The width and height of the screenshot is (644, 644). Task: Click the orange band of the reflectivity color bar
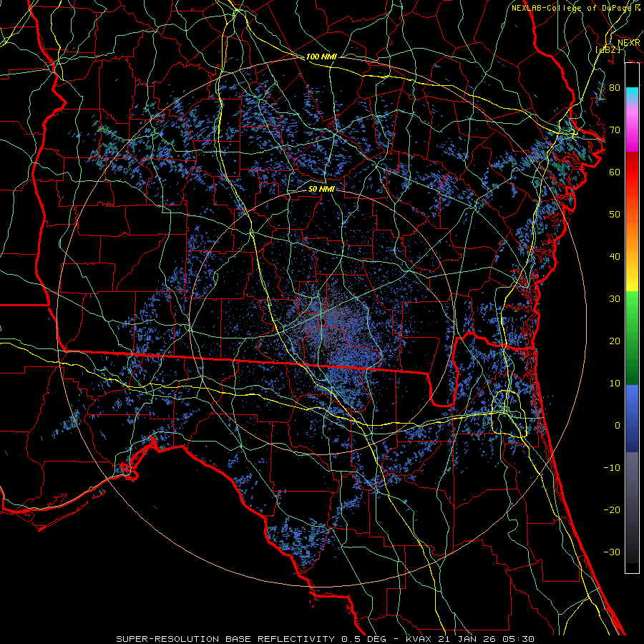point(632,236)
